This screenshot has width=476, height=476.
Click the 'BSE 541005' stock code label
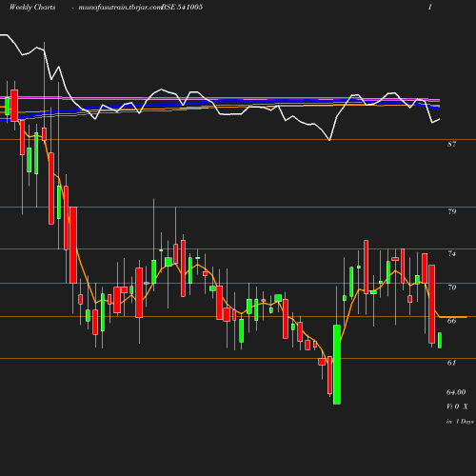pyautogui.click(x=182, y=7)
